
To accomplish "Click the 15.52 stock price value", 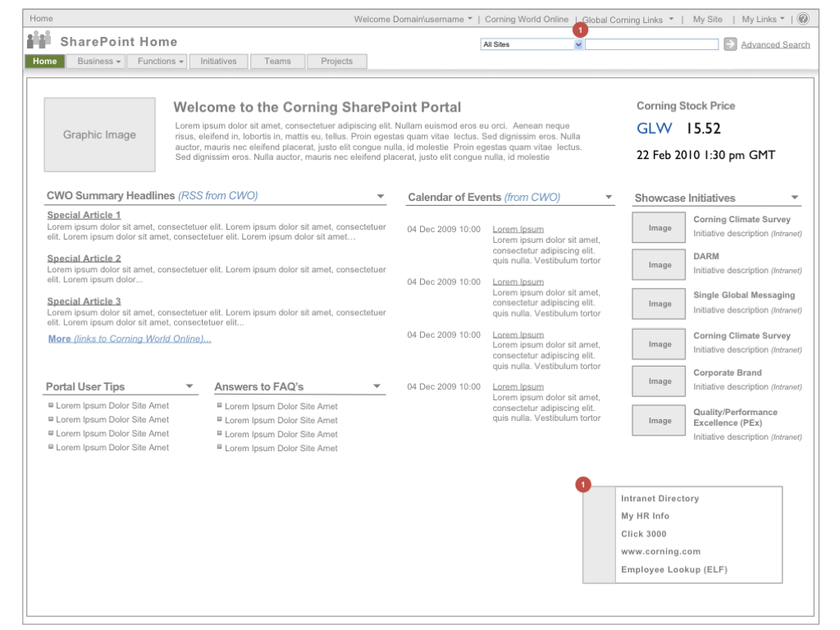I will (x=703, y=129).
